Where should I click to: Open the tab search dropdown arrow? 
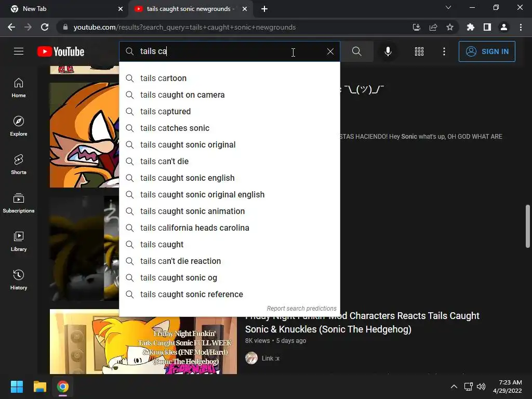448,7
